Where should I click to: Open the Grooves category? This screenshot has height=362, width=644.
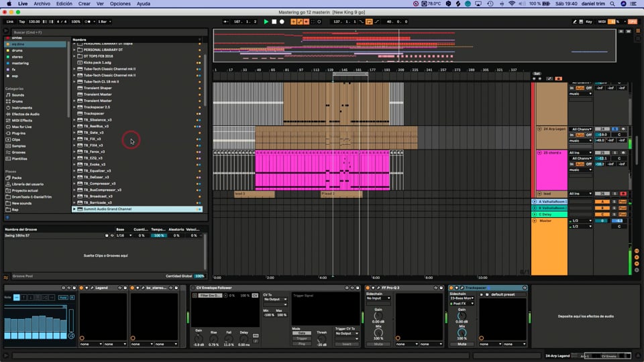pos(19,152)
